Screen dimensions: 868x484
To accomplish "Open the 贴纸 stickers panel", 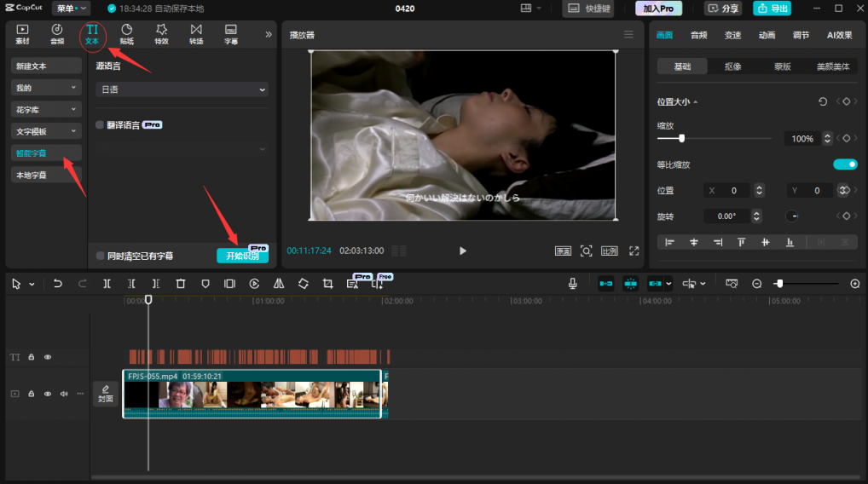I will 126,34.
